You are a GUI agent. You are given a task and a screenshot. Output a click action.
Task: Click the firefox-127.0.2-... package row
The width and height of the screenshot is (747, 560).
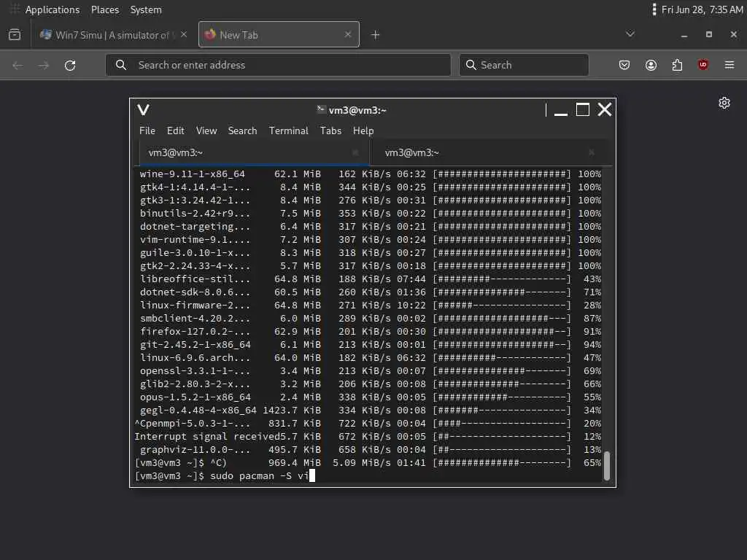click(x=370, y=331)
